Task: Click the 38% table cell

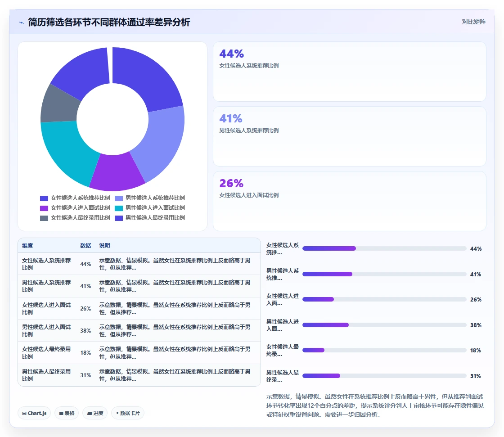Action: click(85, 331)
